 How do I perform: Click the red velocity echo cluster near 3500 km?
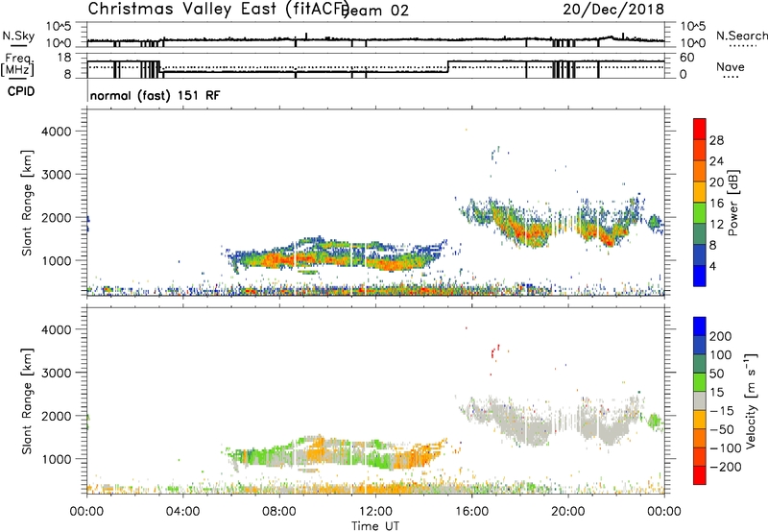point(495,351)
